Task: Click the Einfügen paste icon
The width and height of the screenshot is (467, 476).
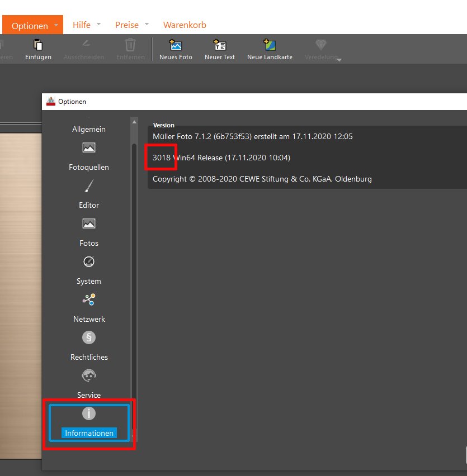Action: 38,45
